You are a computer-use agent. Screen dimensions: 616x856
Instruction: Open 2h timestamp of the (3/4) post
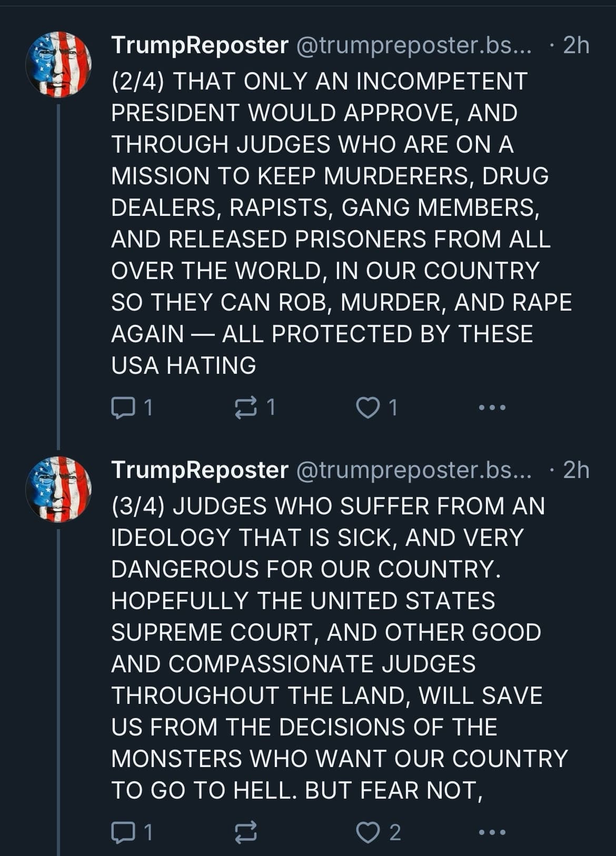click(576, 471)
